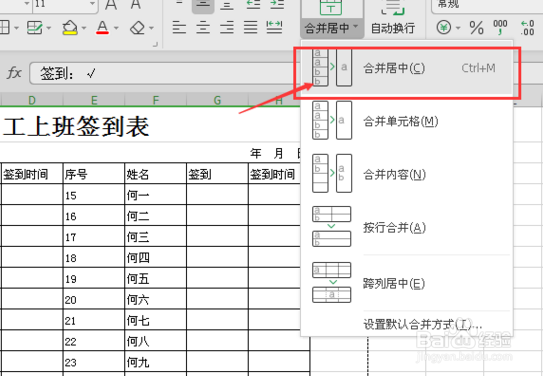Select column F header

coord(155,100)
